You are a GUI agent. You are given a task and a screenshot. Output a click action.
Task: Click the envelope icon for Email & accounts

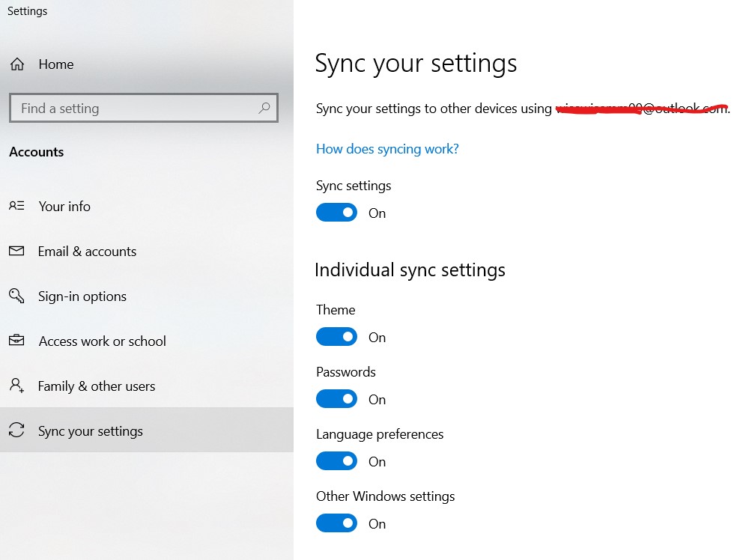[x=16, y=252]
